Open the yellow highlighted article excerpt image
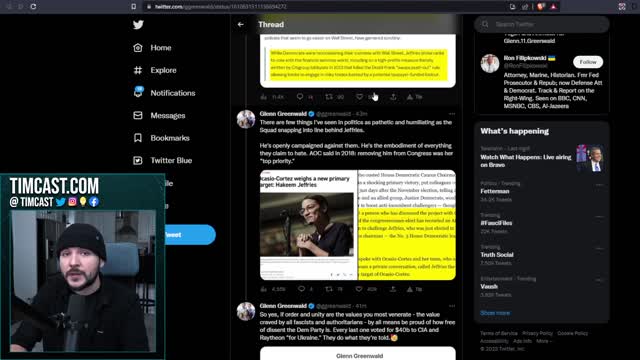Screen dimensions: 640x360 (x=407, y=225)
